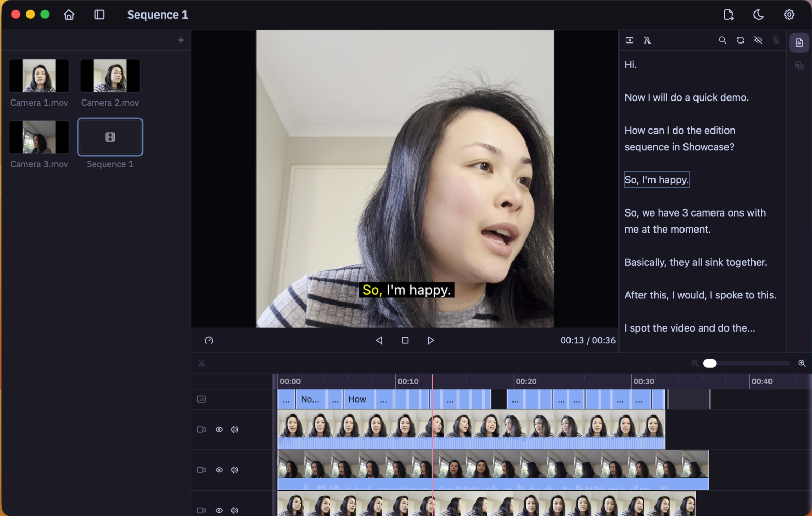Select Camera 2.mov thumbnail
This screenshot has width=812, height=516.
click(x=110, y=76)
